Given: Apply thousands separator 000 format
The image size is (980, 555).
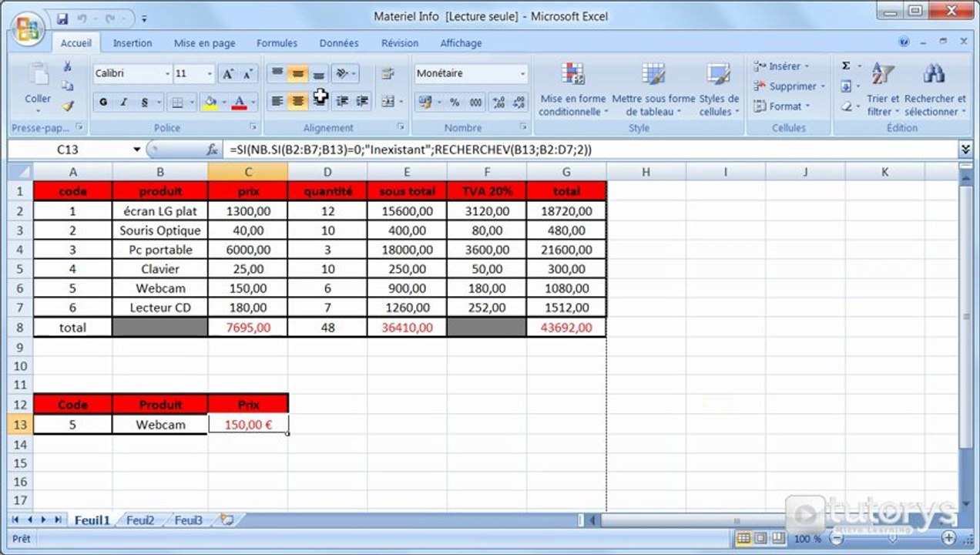Looking at the screenshot, I should pyautogui.click(x=475, y=102).
